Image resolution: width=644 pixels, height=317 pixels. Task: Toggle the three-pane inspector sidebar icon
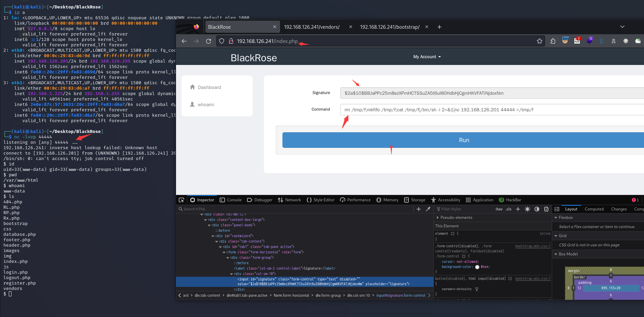pos(557,209)
